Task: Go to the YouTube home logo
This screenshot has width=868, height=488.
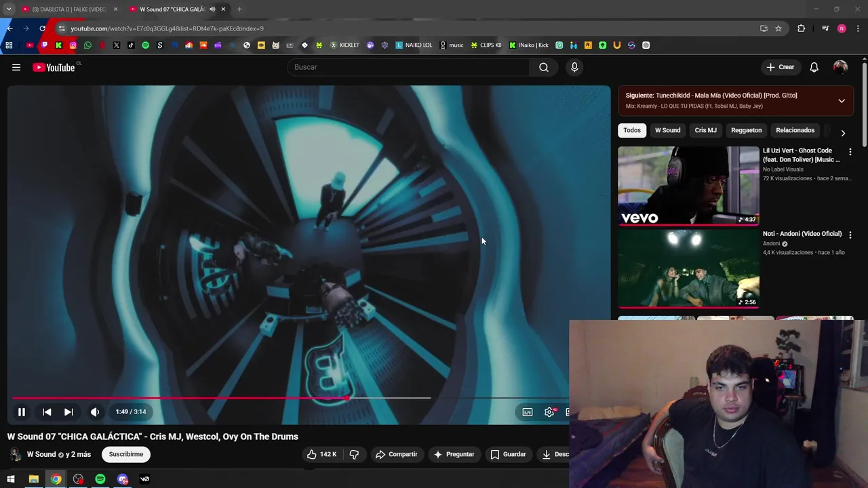Action: point(54,67)
